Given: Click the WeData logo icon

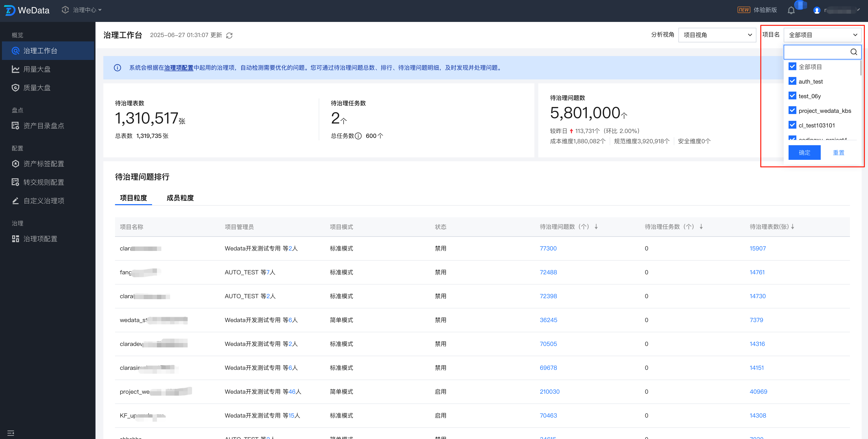Looking at the screenshot, I should [10, 10].
